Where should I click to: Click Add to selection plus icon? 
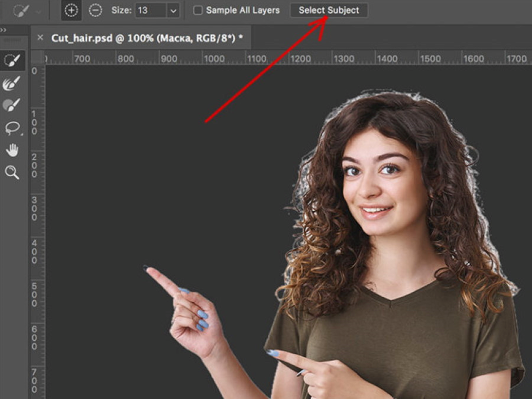(x=71, y=11)
